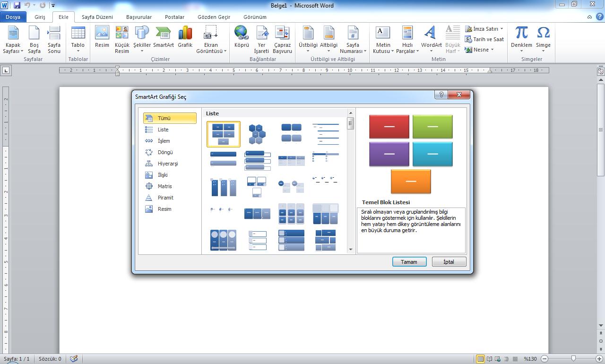
Task: Click the %130 zoom level
Action: click(530, 359)
